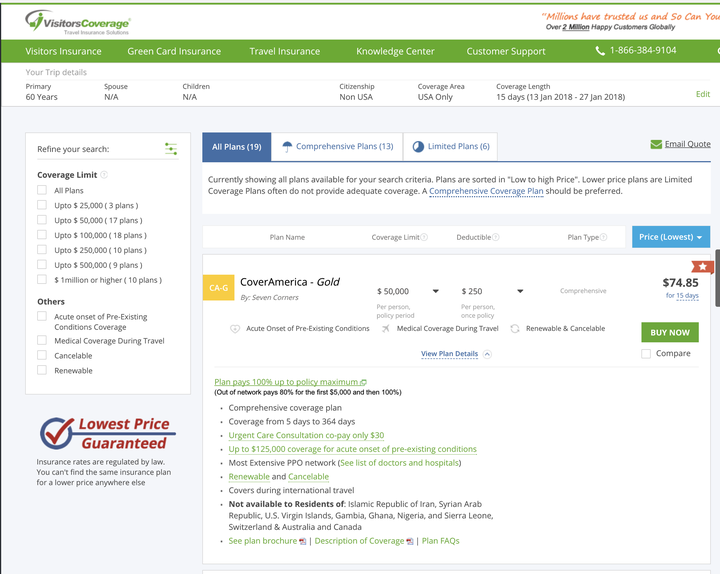Viewport: 720px width, 574px height.
Task: Check Upto $ 500,000 (9 plans) filter
Action: [42, 264]
